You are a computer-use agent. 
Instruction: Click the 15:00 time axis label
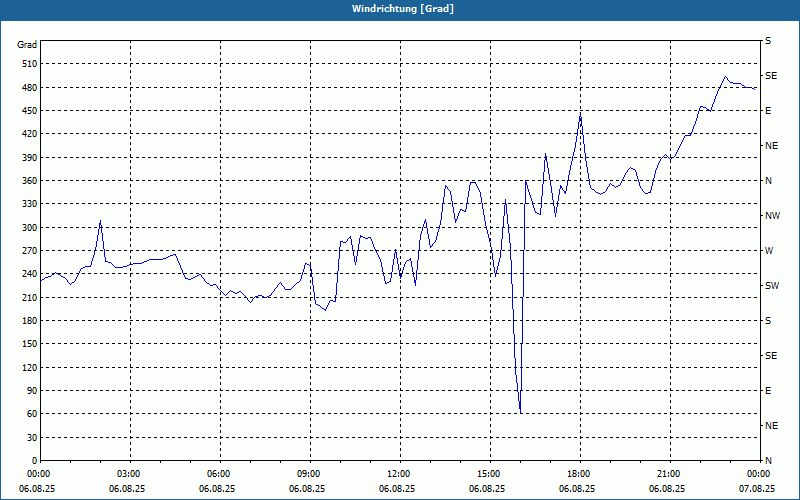point(490,474)
